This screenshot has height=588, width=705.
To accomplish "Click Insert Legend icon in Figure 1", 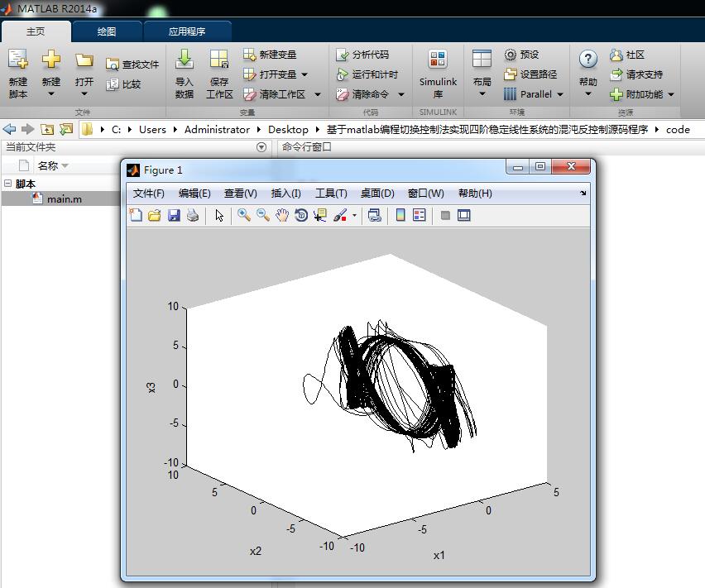I will coord(419,215).
